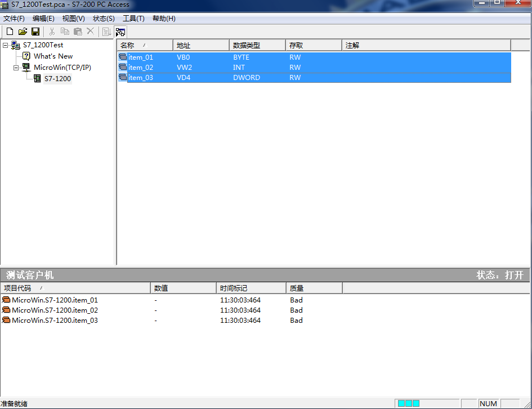Sort test client by 项目代码 header

75,288
